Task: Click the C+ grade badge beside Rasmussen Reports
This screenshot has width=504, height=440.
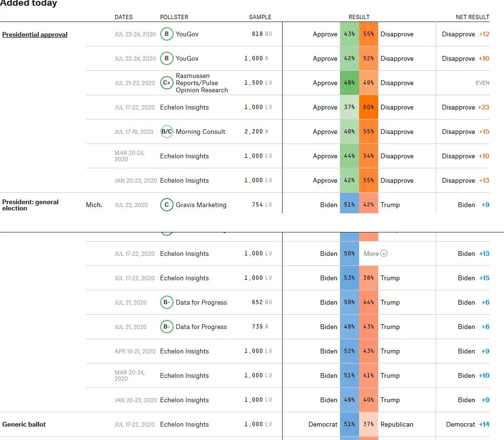Action: [x=166, y=83]
